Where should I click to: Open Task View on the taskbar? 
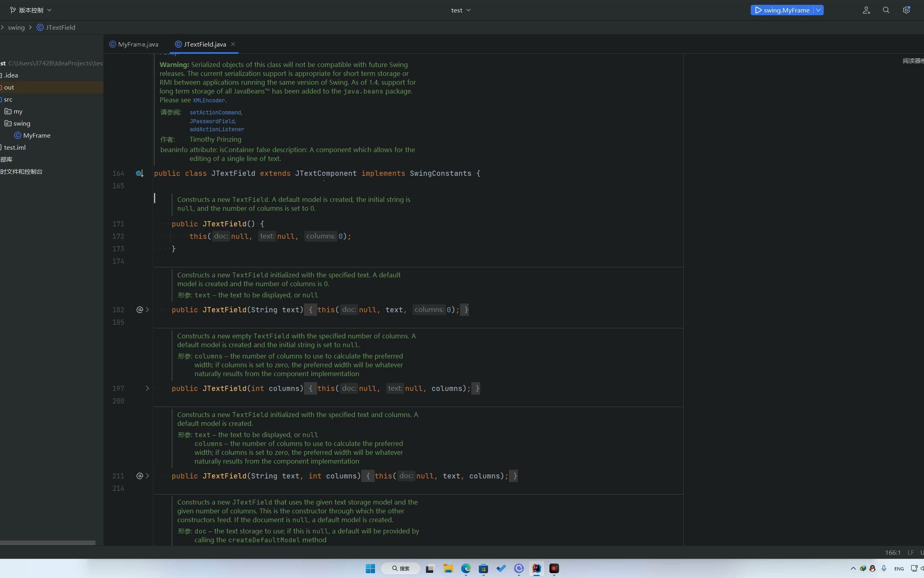click(x=430, y=568)
